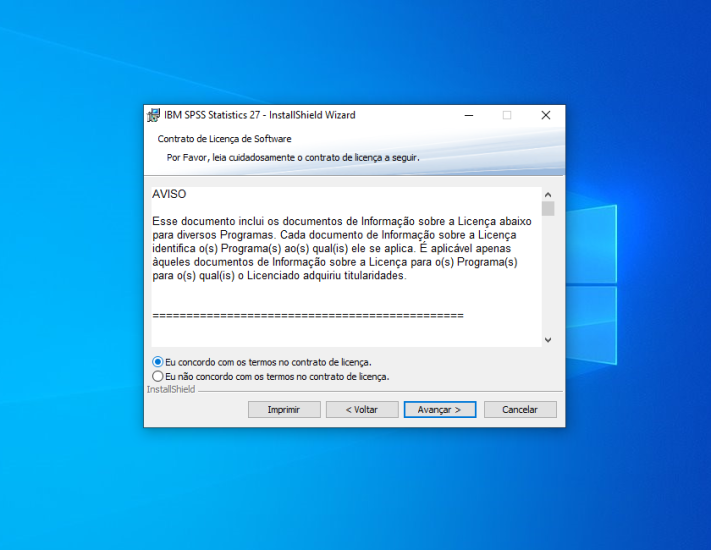The image size is (711, 550).
Task: Select 'Eu não concordo com os termos' option
Action: point(157,376)
